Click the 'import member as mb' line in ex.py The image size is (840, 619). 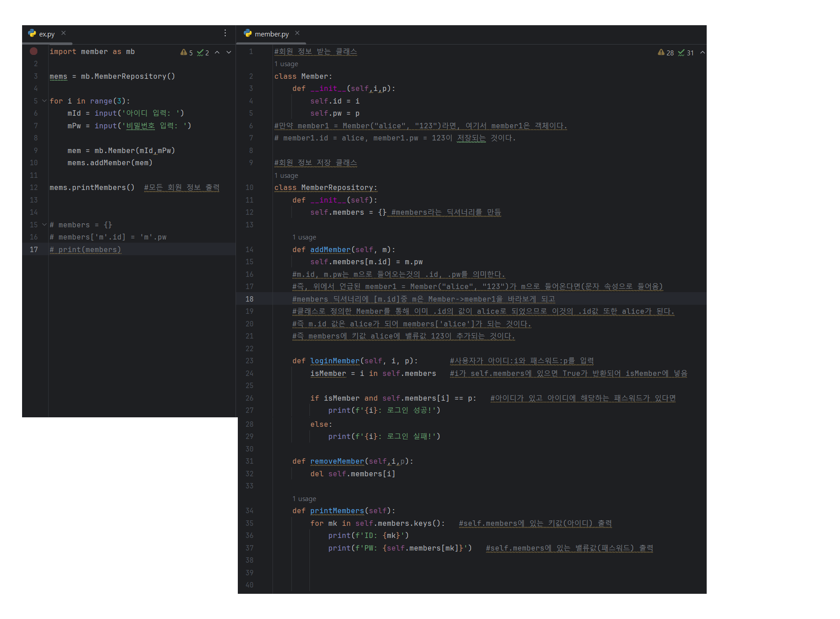click(92, 52)
